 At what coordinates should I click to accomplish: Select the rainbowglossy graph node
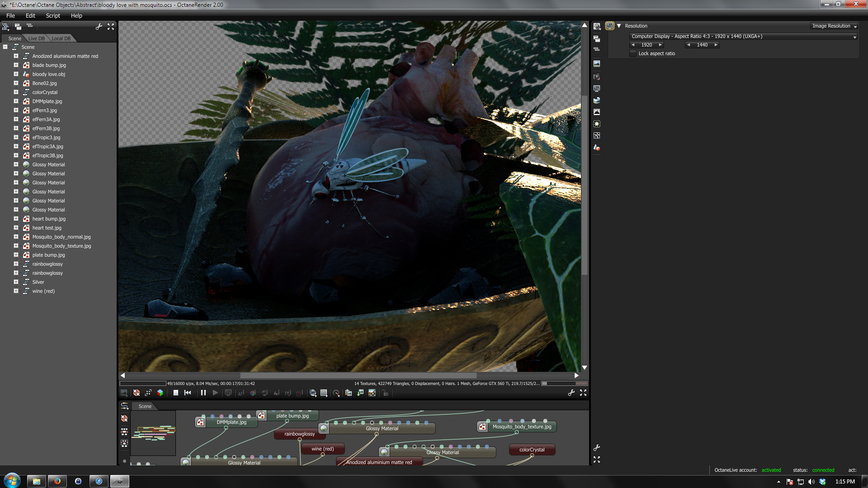299,434
